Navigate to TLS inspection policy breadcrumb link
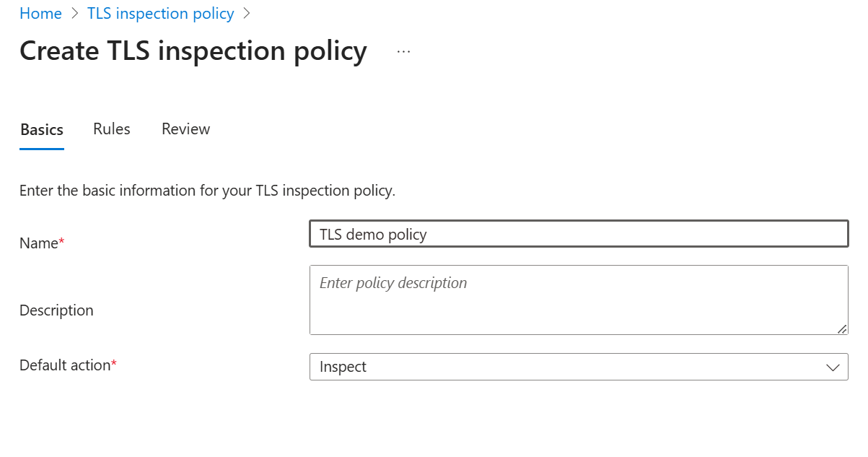Viewport: 868px width, 457px height. coord(160,14)
